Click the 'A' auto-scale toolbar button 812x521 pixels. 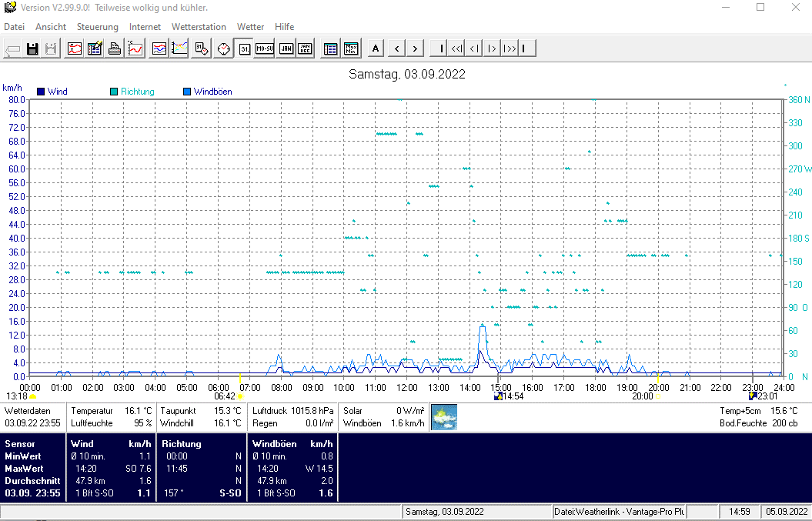(376, 48)
